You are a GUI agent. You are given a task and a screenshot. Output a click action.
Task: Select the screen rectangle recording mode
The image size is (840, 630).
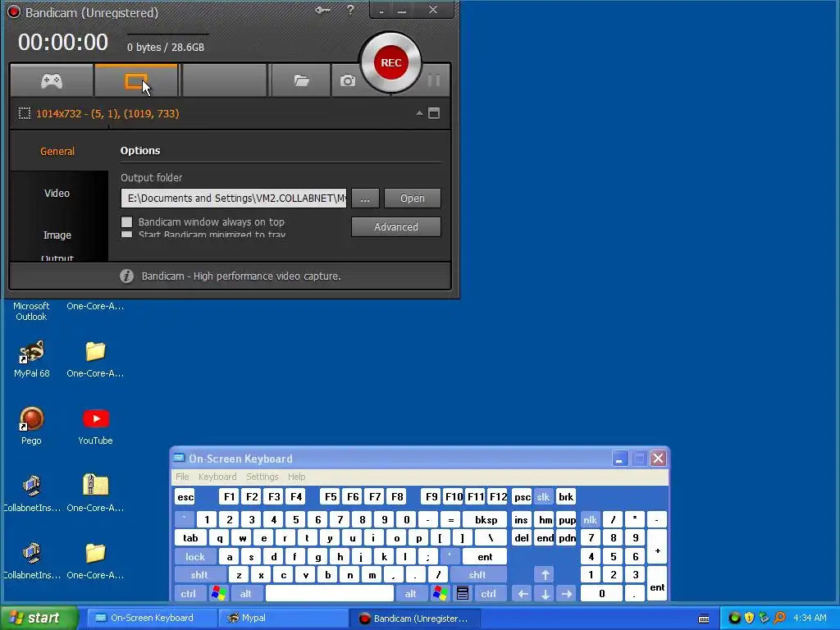pos(136,81)
